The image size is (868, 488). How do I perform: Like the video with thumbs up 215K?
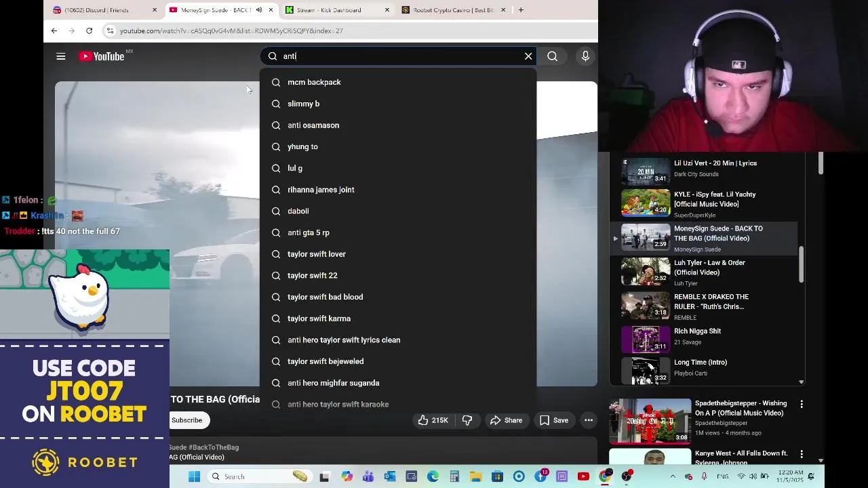(x=433, y=420)
